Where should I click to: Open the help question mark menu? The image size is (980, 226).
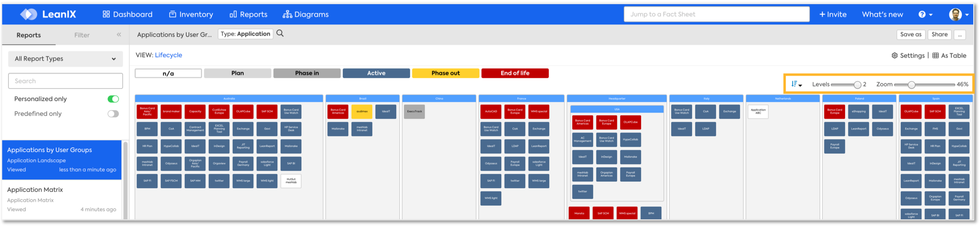(x=925, y=15)
